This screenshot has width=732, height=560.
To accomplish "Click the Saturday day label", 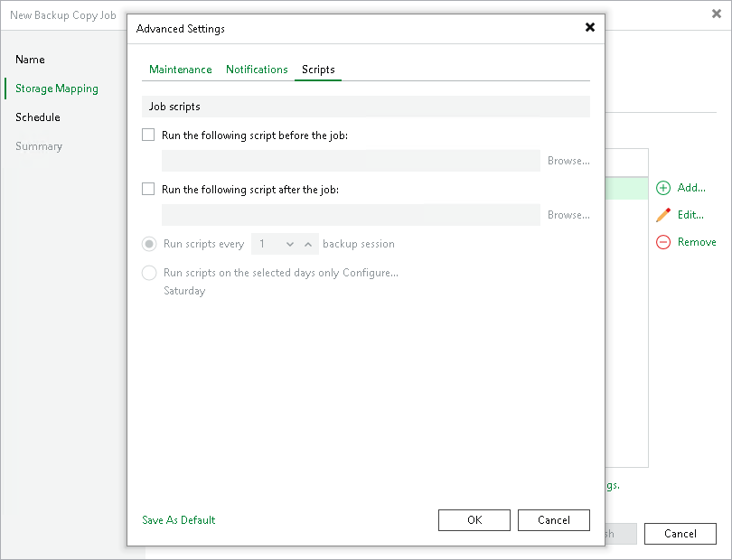I will coord(184,291).
